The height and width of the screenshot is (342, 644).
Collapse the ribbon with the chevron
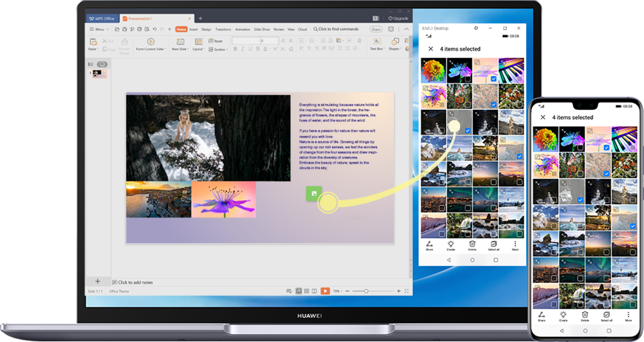[x=407, y=29]
